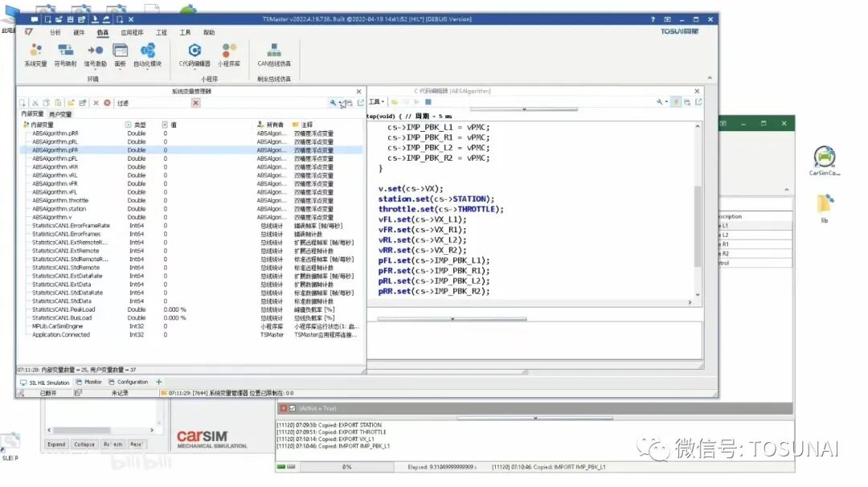Expand the collapsed bar above the code

click(x=524, y=109)
